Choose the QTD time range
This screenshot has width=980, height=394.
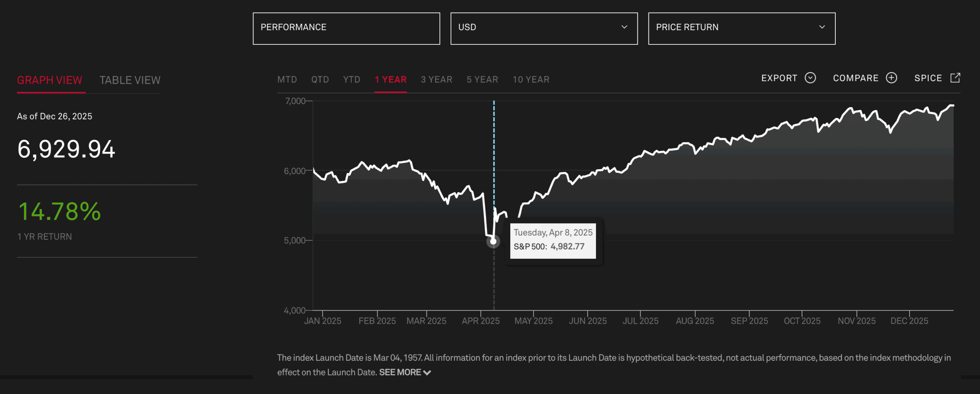click(320, 80)
